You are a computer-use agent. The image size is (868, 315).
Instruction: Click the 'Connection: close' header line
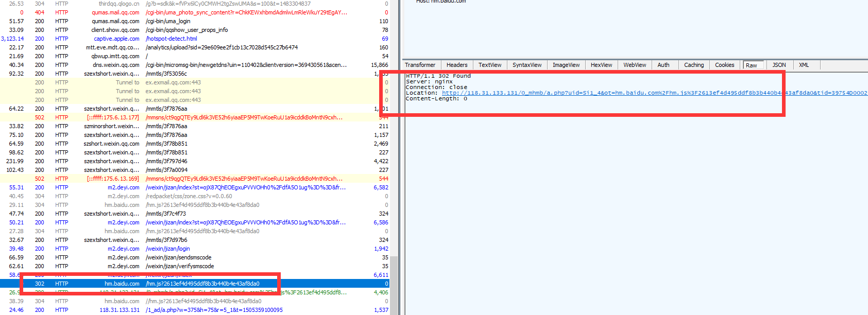coord(437,87)
